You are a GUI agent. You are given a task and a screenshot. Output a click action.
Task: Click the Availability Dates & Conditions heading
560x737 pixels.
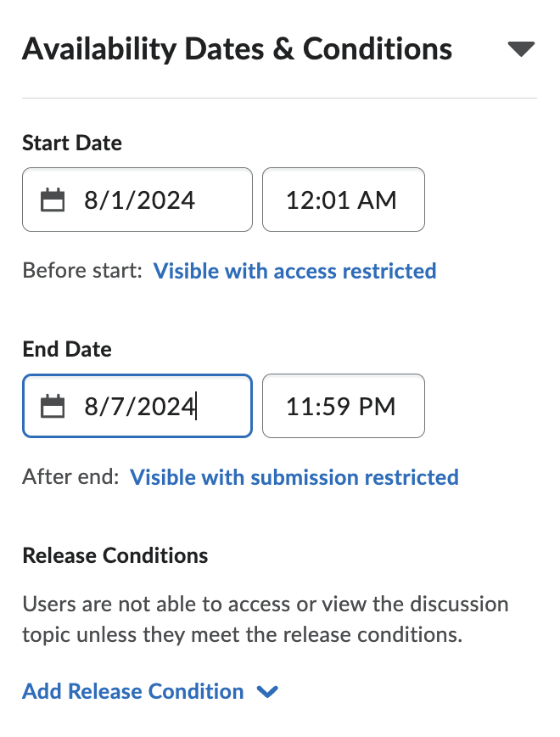pyautogui.click(x=238, y=48)
